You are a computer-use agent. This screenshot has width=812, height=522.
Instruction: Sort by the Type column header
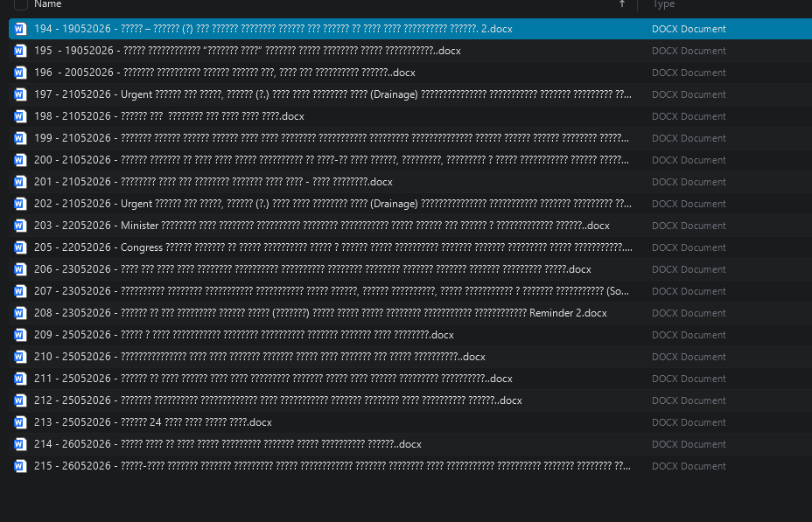click(x=663, y=4)
